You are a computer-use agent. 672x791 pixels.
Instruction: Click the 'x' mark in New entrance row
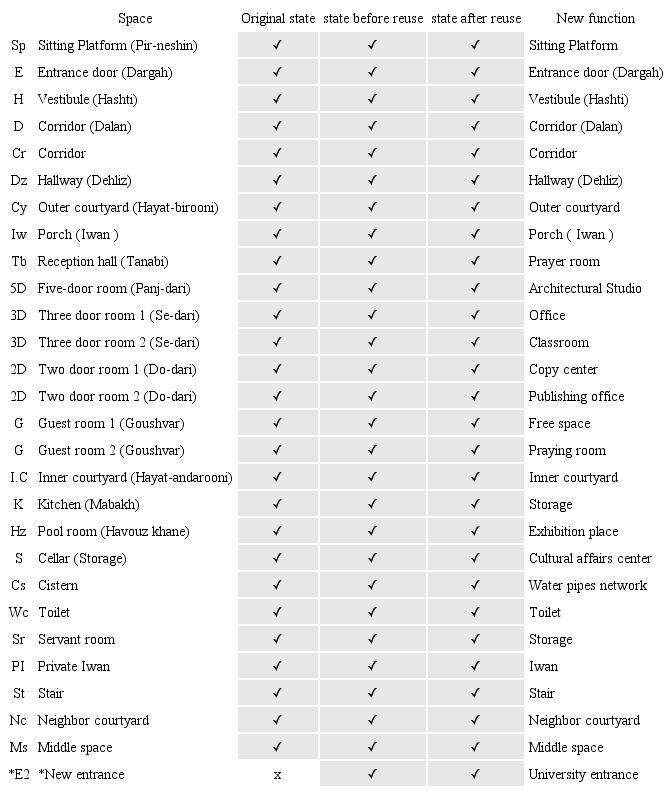(277, 774)
